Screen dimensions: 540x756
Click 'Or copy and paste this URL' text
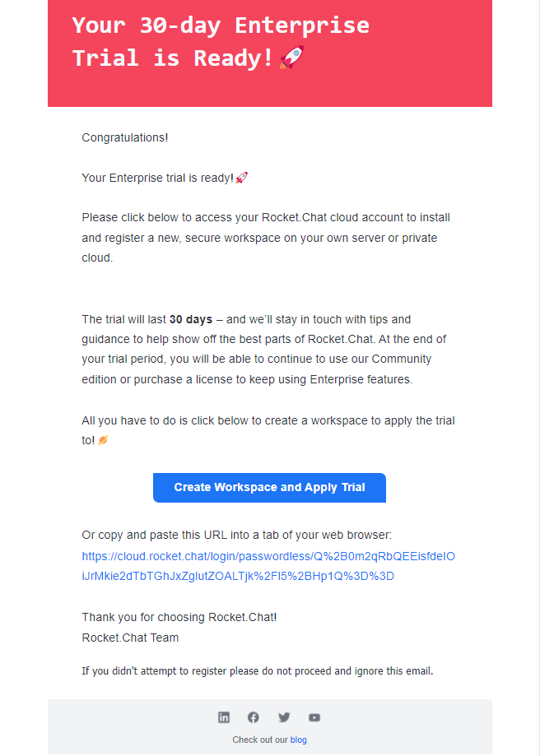click(237, 535)
